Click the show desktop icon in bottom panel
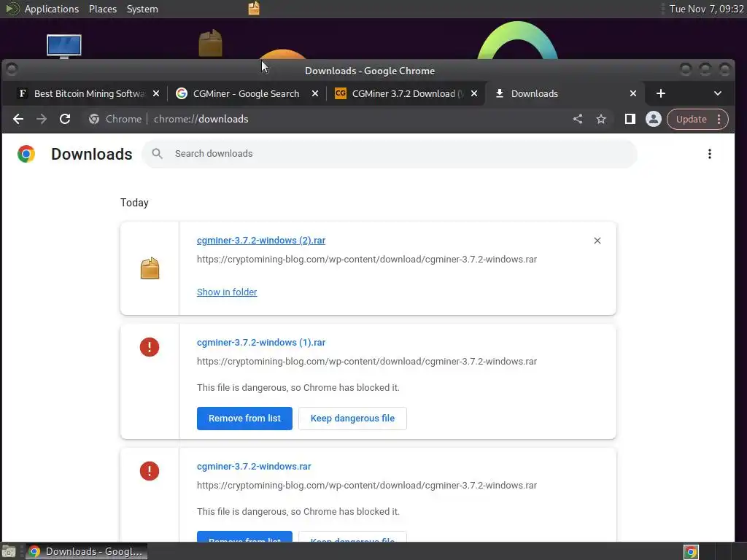Viewport: 747px width, 560px height. click(x=9, y=551)
